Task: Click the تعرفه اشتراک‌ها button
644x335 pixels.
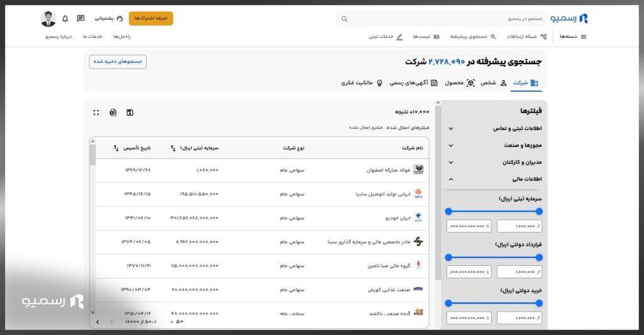Action: [151, 18]
